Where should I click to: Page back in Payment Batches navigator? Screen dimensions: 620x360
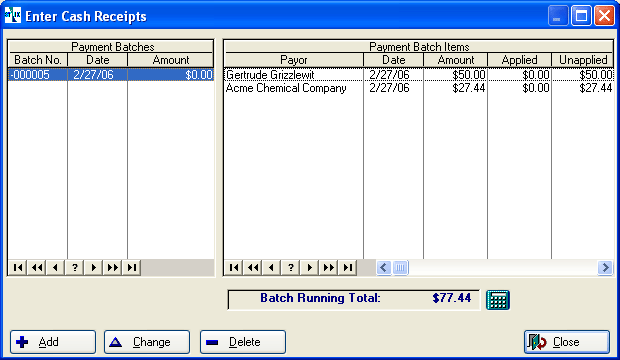coord(37,268)
